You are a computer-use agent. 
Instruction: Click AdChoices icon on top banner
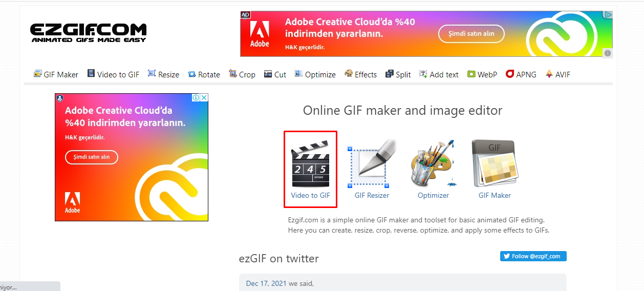608,15
